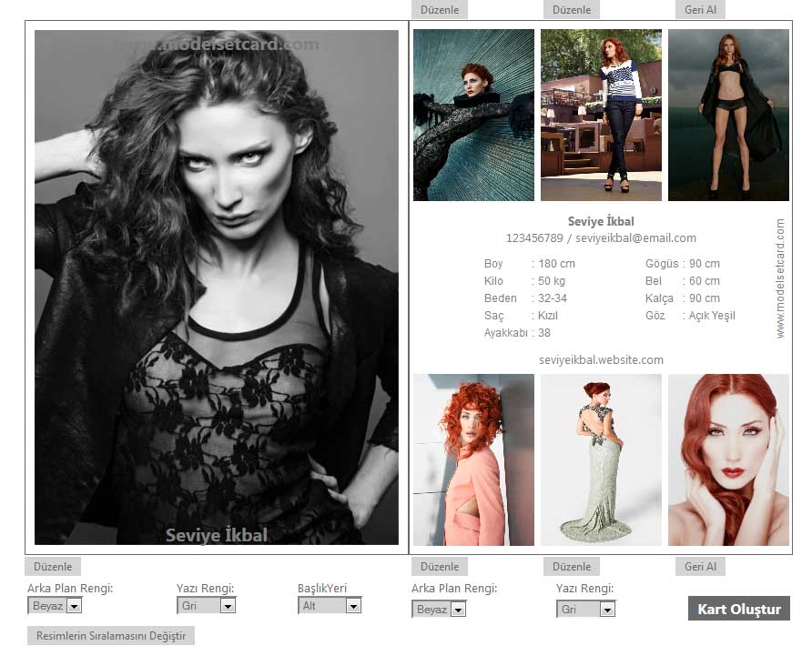The image size is (812, 656).
Task: Open left Arka Plan Rengi dropdown
Action: (56, 606)
